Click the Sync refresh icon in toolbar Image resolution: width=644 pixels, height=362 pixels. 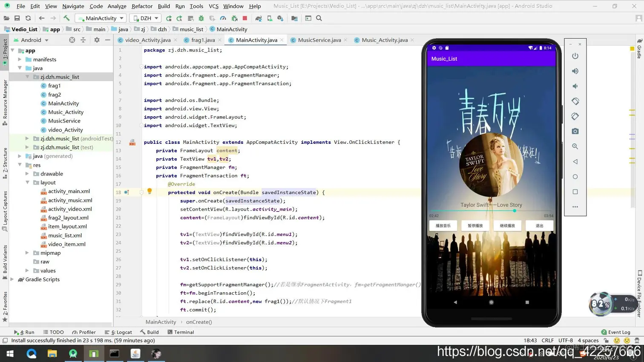click(28, 18)
